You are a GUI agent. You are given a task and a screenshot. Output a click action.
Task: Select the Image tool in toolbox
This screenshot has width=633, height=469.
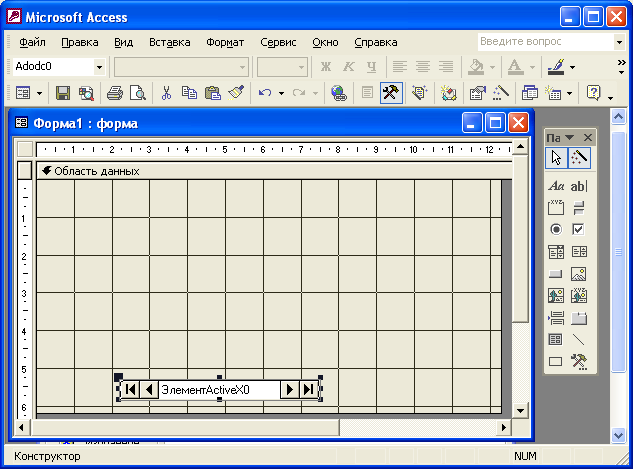(x=579, y=274)
